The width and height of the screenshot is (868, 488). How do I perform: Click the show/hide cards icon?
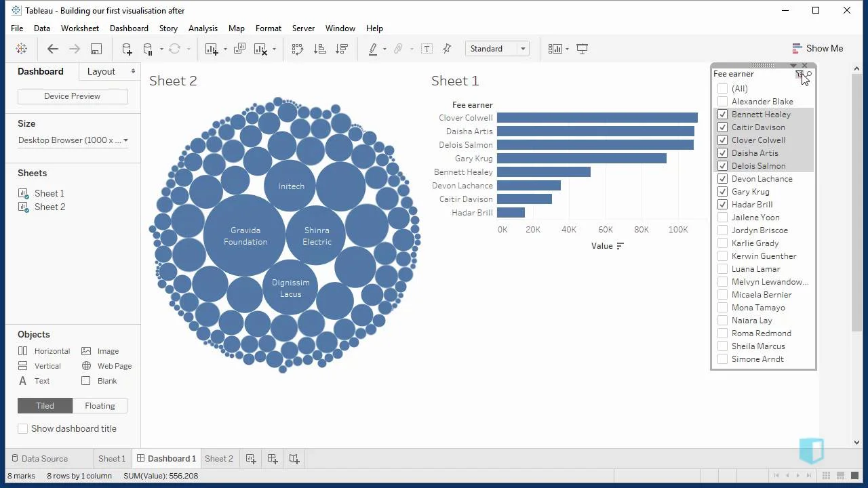(555, 49)
